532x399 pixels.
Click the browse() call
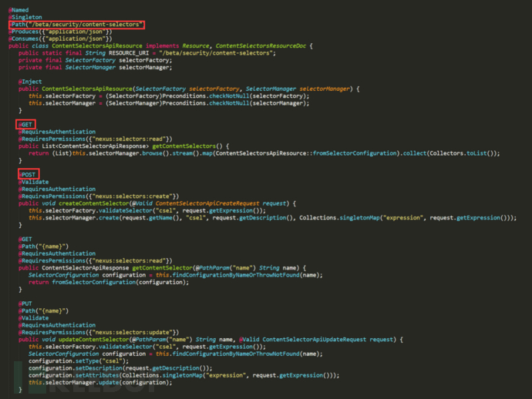pyautogui.click(x=156, y=153)
